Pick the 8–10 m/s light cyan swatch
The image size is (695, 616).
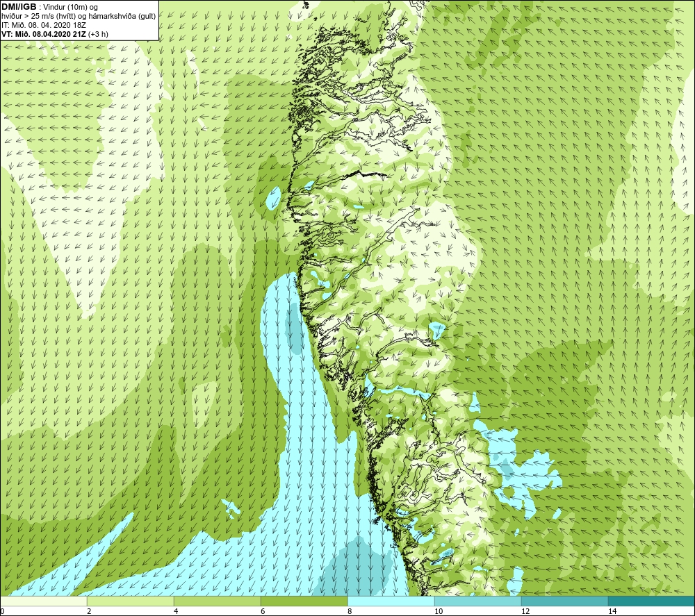[x=391, y=601]
